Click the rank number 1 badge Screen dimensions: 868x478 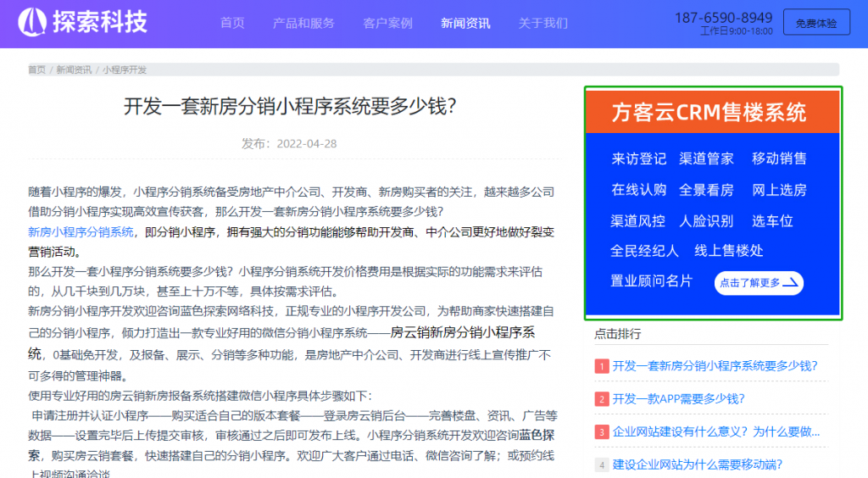[x=602, y=366]
